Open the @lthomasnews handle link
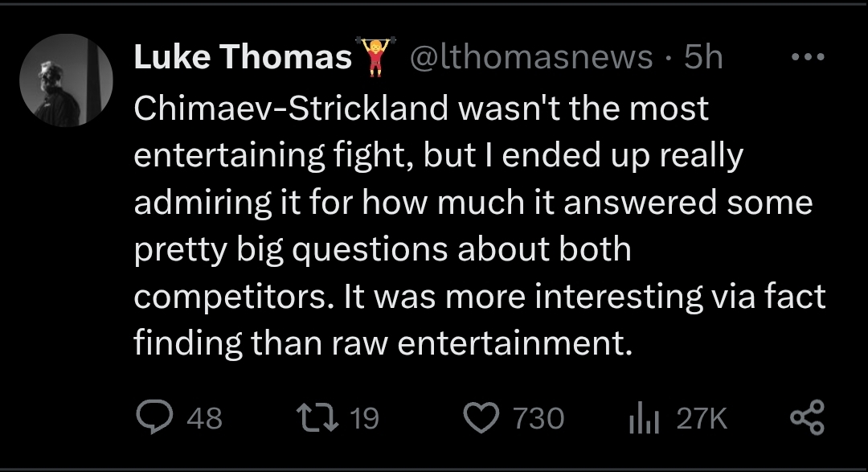The width and height of the screenshot is (868, 472). [531, 57]
